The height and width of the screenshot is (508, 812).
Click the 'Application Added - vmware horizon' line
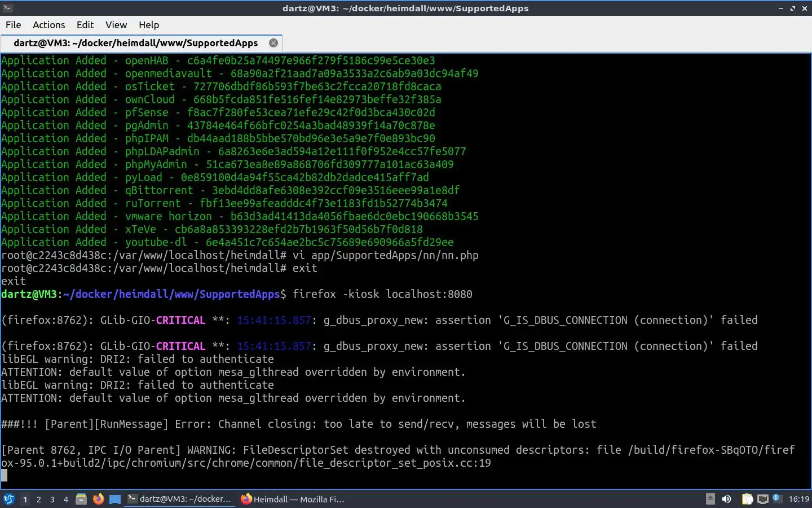(240, 216)
